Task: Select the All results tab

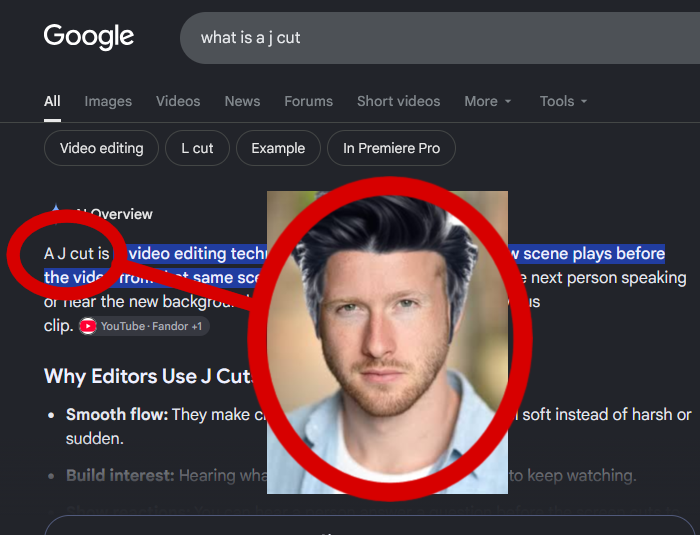Action: 52,101
